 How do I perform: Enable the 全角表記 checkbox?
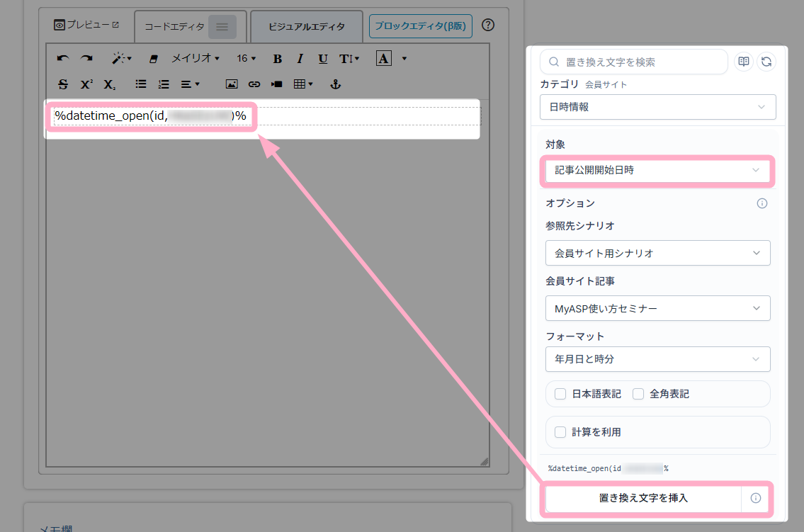pyautogui.click(x=638, y=394)
